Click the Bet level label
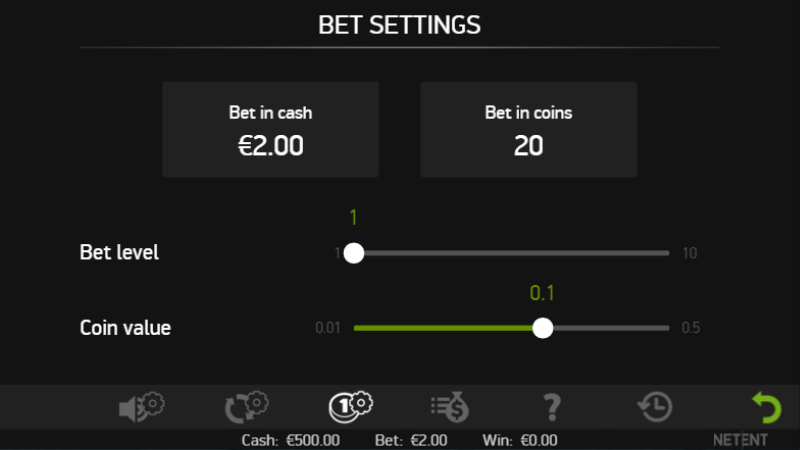 pos(119,253)
